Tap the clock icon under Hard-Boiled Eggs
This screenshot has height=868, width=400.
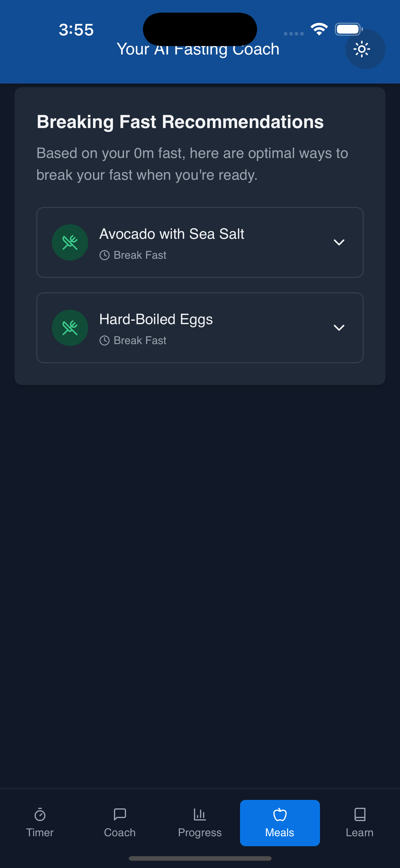click(104, 340)
